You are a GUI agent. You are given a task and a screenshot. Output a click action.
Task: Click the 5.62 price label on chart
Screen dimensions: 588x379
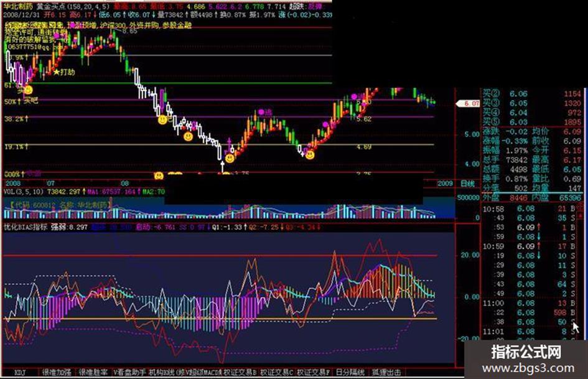click(364, 119)
